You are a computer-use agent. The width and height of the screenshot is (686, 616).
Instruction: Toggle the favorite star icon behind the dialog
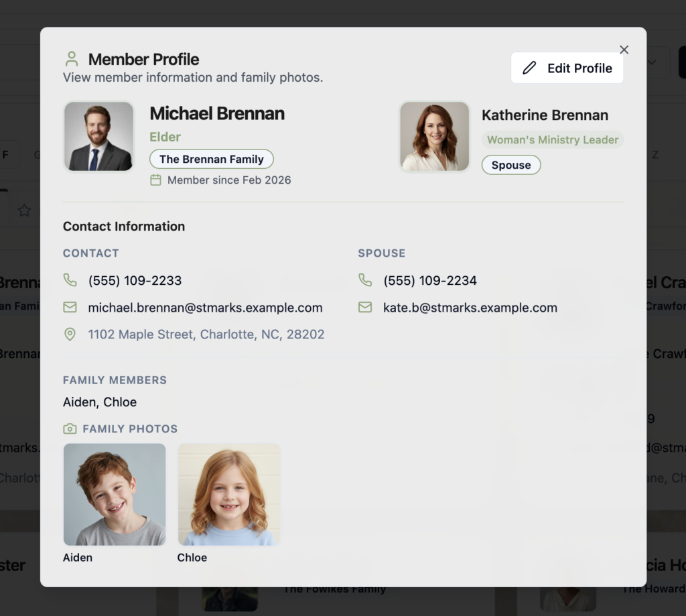click(24, 210)
